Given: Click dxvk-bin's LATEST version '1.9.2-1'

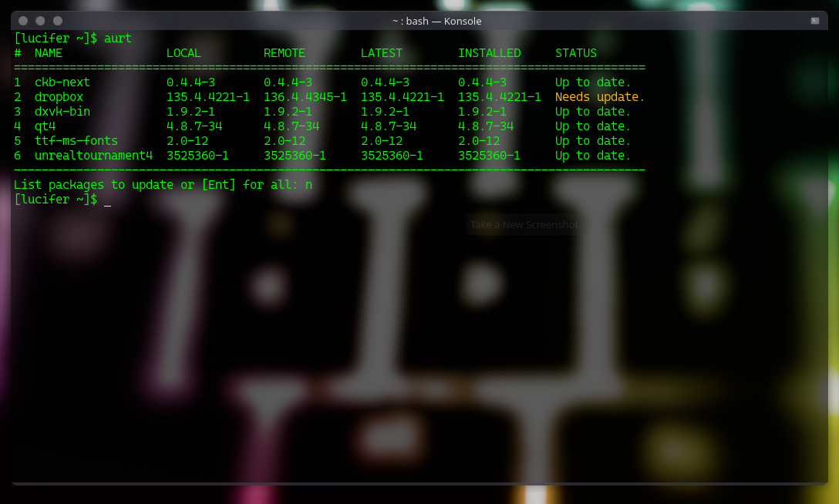Looking at the screenshot, I should pyautogui.click(x=385, y=112).
